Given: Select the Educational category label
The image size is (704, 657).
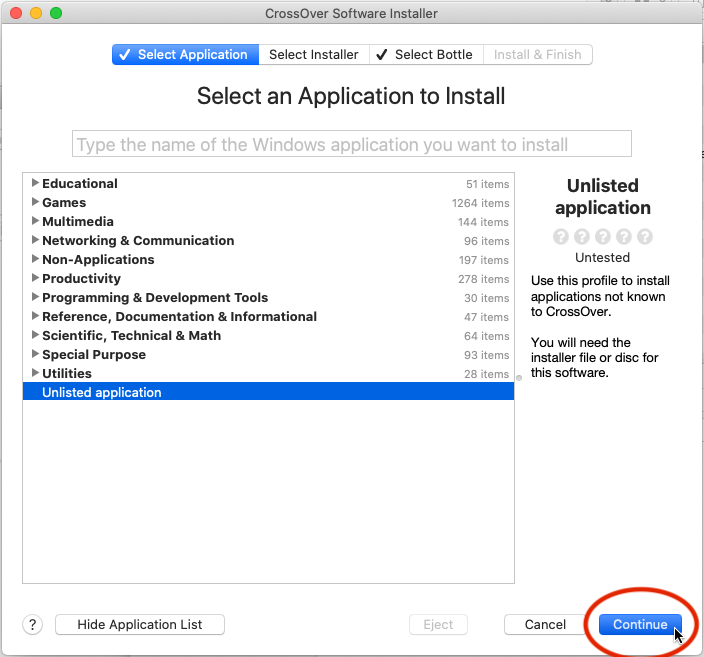Looking at the screenshot, I should coord(80,183).
